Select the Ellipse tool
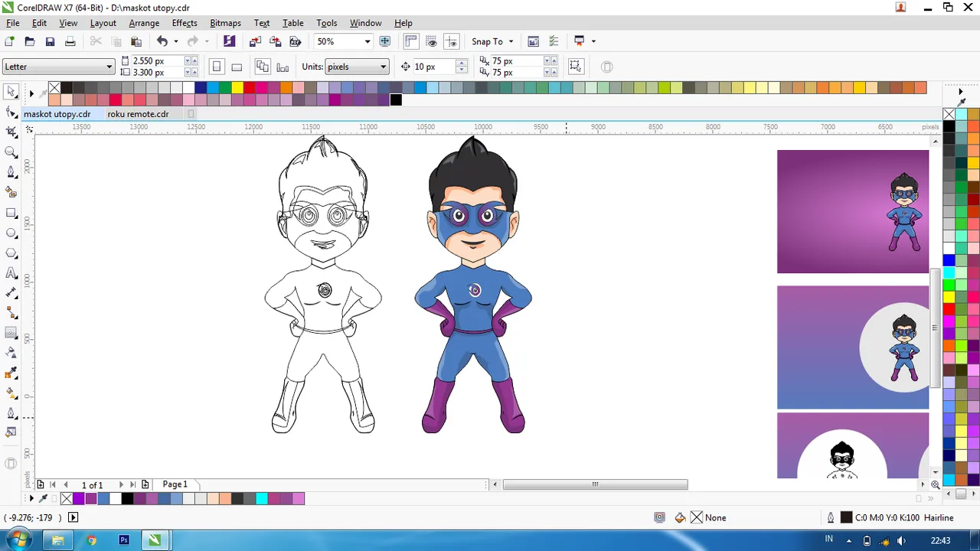The width and height of the screenshot is (980, 551). click(x=11, y=233)
